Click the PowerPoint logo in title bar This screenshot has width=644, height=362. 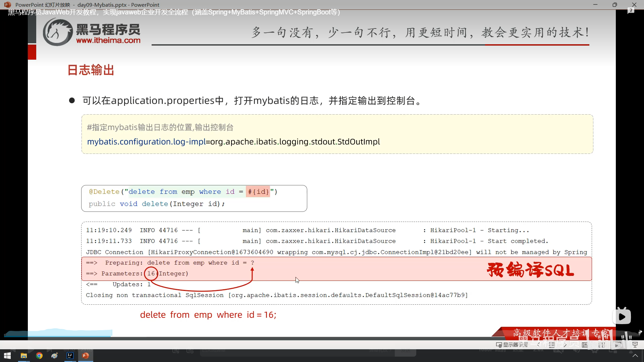[7, 5]
